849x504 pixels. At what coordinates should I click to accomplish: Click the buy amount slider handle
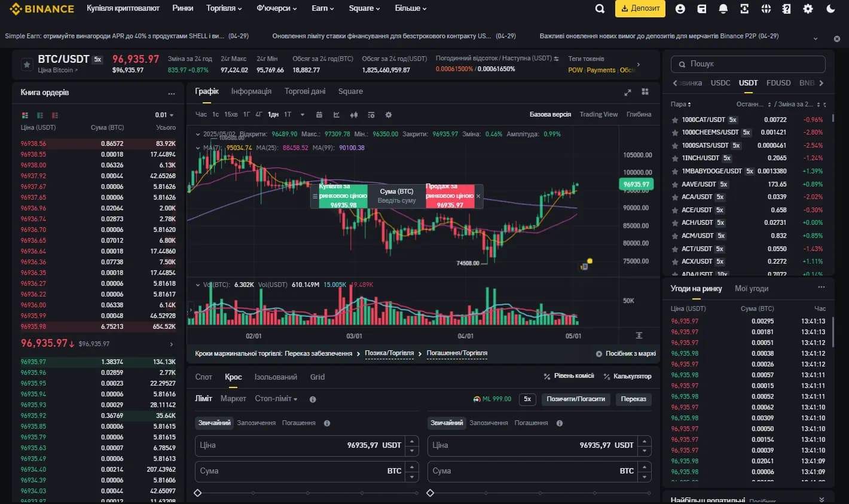pos(198,493)
